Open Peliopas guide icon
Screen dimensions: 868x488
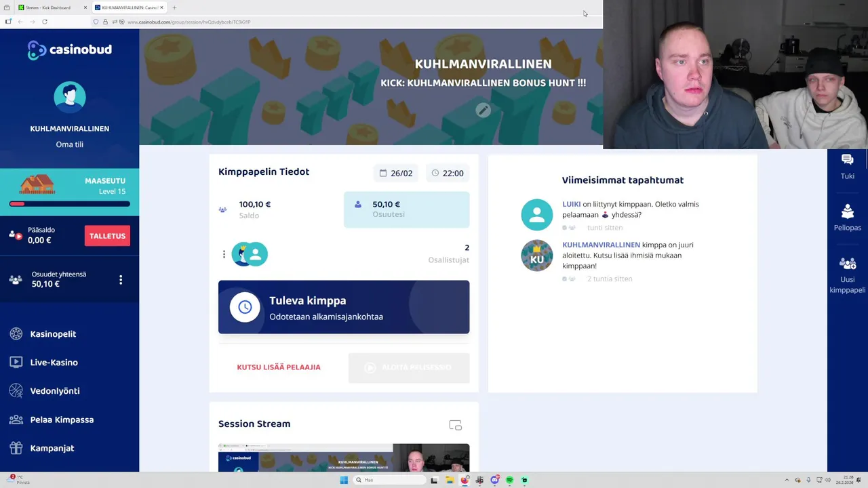click(x=847, y=211)
